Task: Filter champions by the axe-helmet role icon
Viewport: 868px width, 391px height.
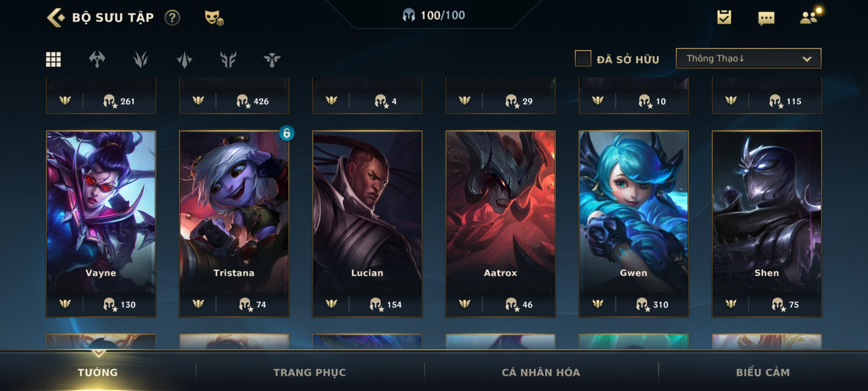Action: click(97, 59)
